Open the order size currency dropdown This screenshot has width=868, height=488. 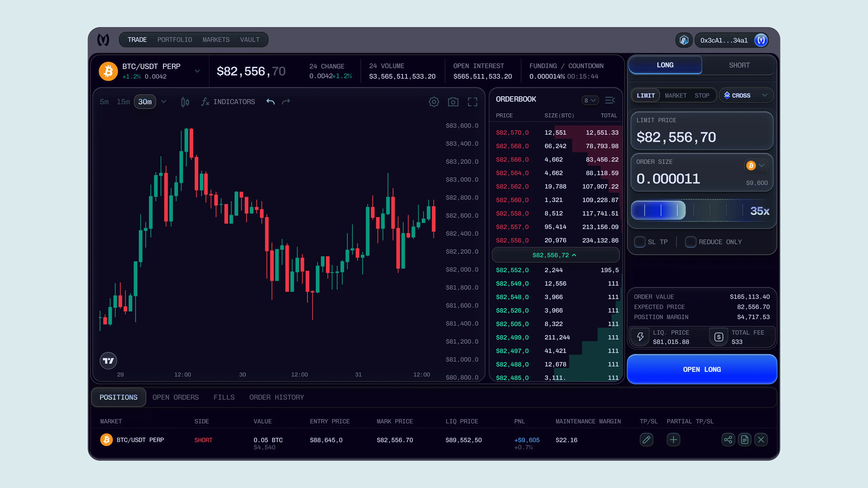pyautogui.click(x=756, y=165)
